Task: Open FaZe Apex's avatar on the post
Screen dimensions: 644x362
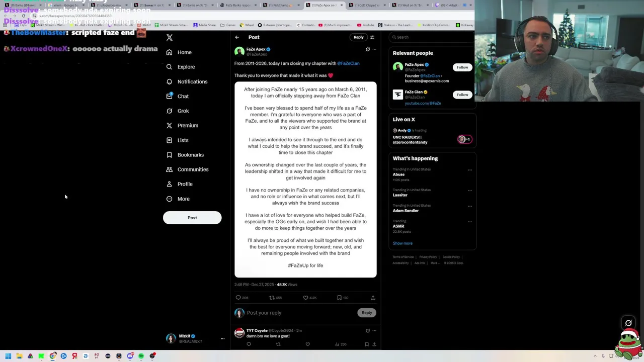Action: tap(239, 51)
